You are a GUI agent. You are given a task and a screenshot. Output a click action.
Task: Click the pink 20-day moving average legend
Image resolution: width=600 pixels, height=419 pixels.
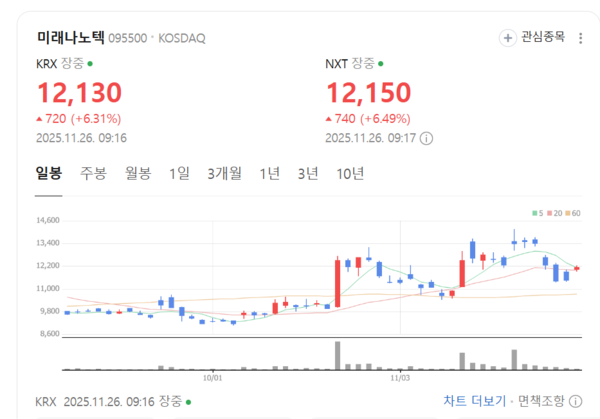(554, 213)
